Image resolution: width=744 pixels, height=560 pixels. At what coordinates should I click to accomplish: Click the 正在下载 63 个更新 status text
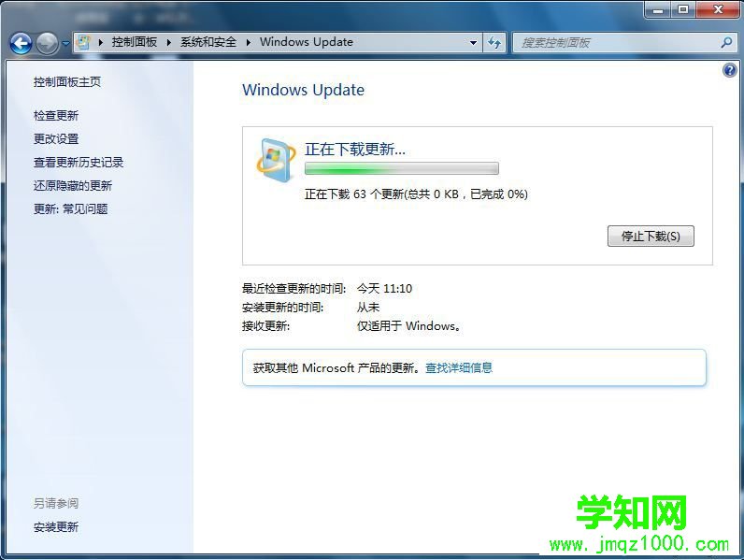point(416,194)
